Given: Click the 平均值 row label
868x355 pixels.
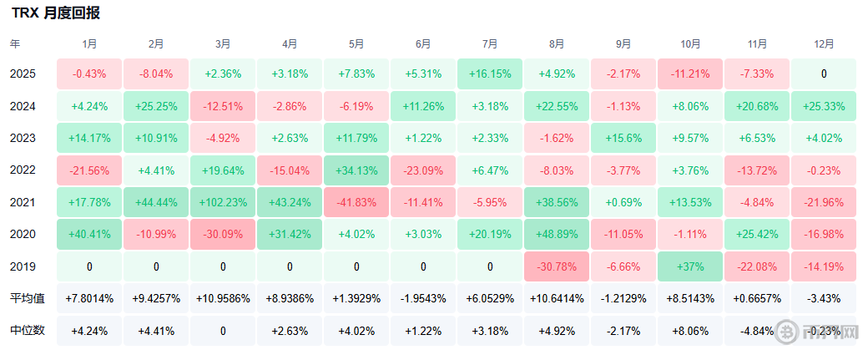Looking at the screenshot, I should tap(27, 298).
